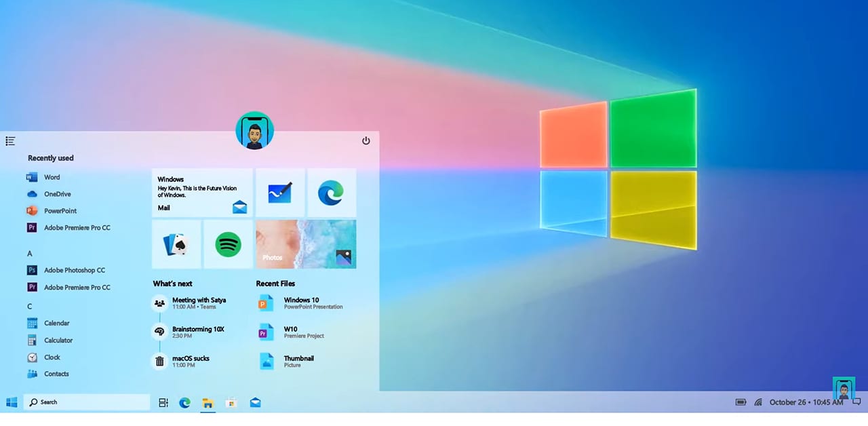Click the taskbar Search box
Viewport: 868px width, 426px height.
point(87,402)
